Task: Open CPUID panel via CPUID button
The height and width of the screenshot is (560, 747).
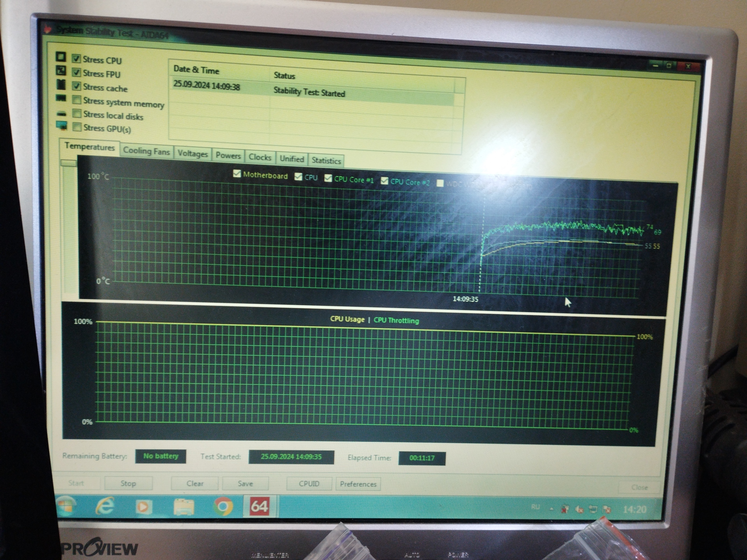Action: click(x=309, y=484)
